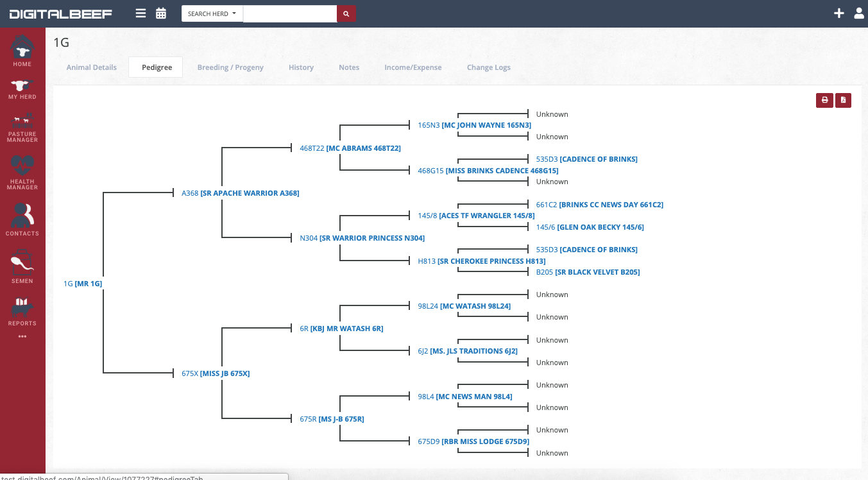
Task: Click the DigitalBeef logo
Action: click(61, 13)
